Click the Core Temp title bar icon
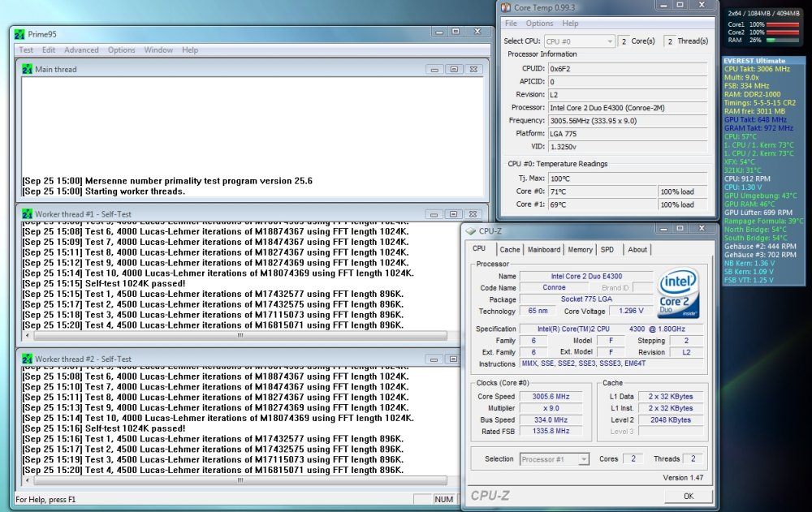This screenshot has width=812, height=512. point(505,7)
